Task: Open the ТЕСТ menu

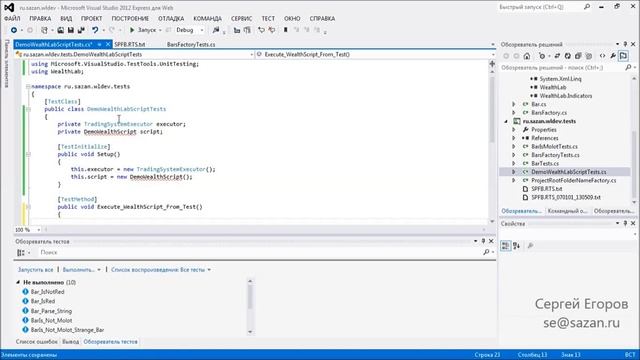Action: pos(268,18)
